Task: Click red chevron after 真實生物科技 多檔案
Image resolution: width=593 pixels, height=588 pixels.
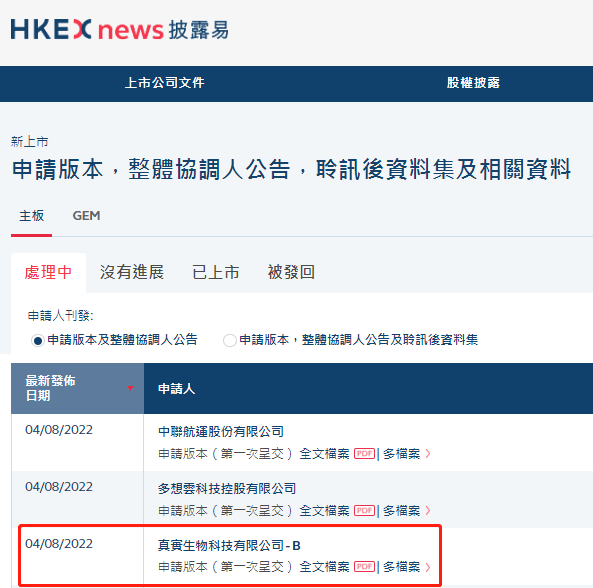Action: pos(428,566)
